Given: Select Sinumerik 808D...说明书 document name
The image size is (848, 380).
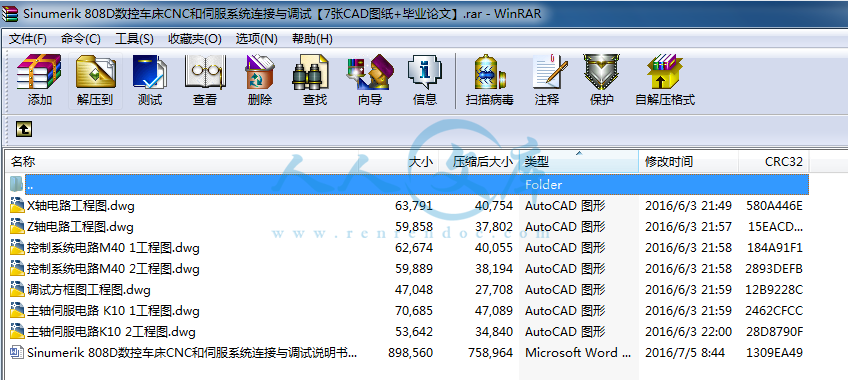Looking at the screenshot, I should [192, 354].
